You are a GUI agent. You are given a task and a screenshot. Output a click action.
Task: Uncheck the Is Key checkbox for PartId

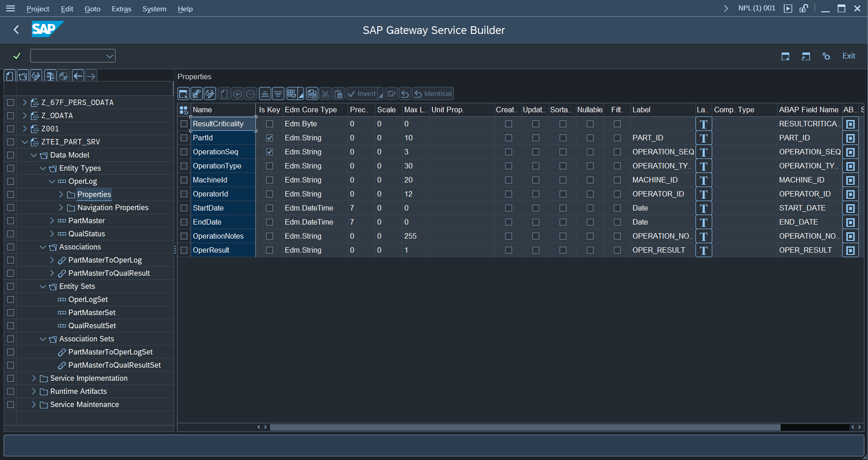coord(269,138)
